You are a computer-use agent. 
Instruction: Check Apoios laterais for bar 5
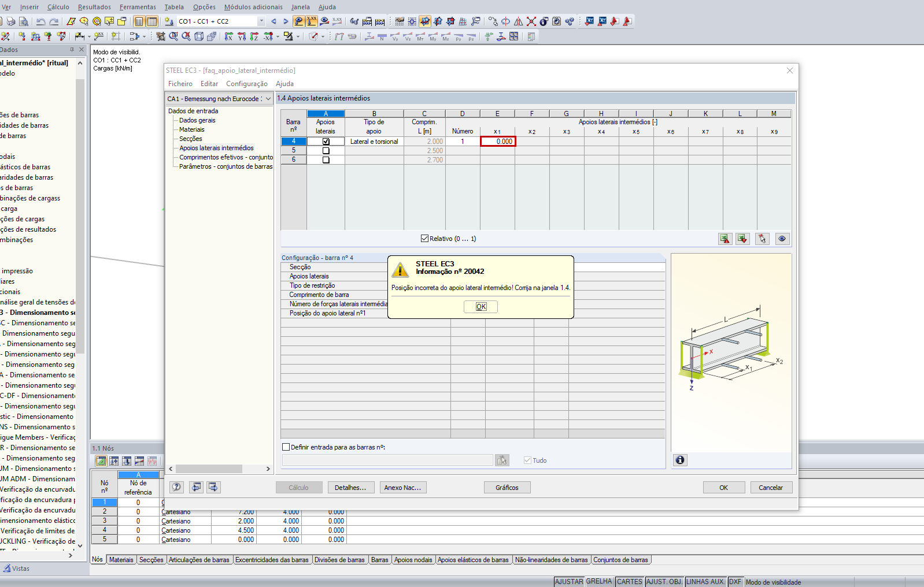click(326, 151)
